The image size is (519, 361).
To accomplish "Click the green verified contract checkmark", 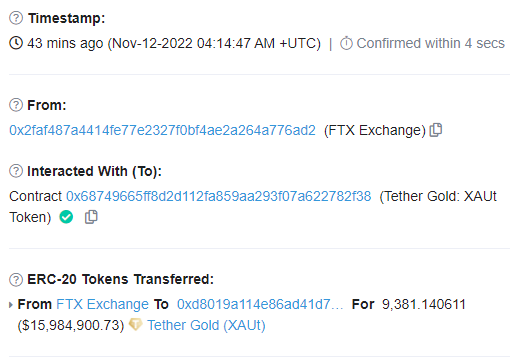I will (x=66, y=217).
